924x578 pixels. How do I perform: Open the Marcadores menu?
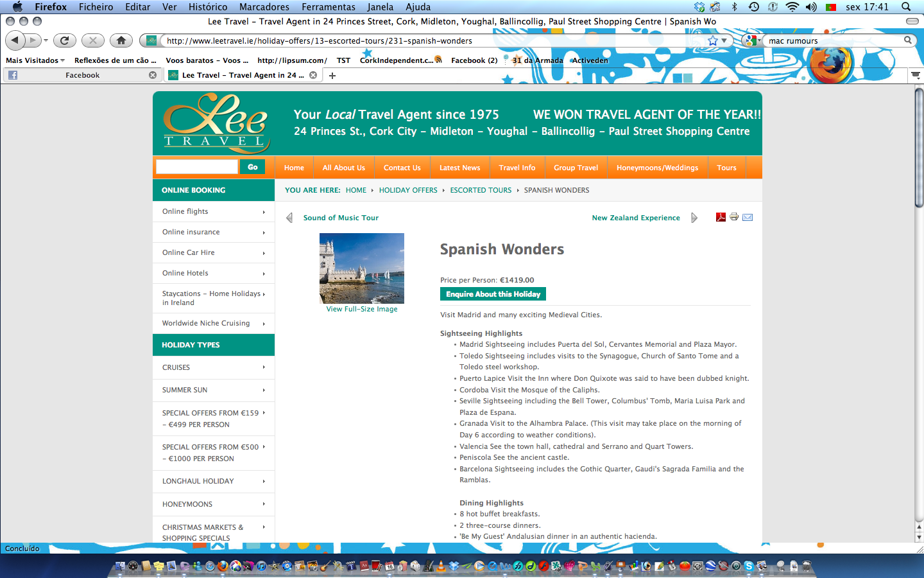pos(264,6)
